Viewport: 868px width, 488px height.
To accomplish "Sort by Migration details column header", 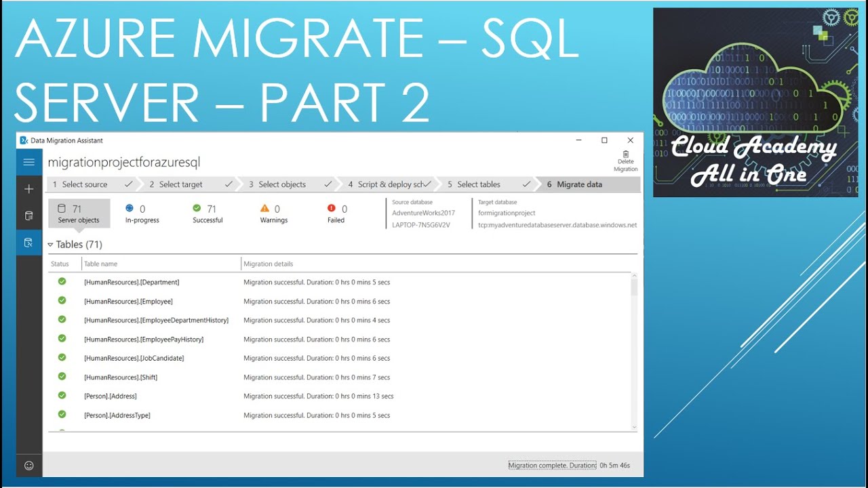I will click(x=269, y=264).
